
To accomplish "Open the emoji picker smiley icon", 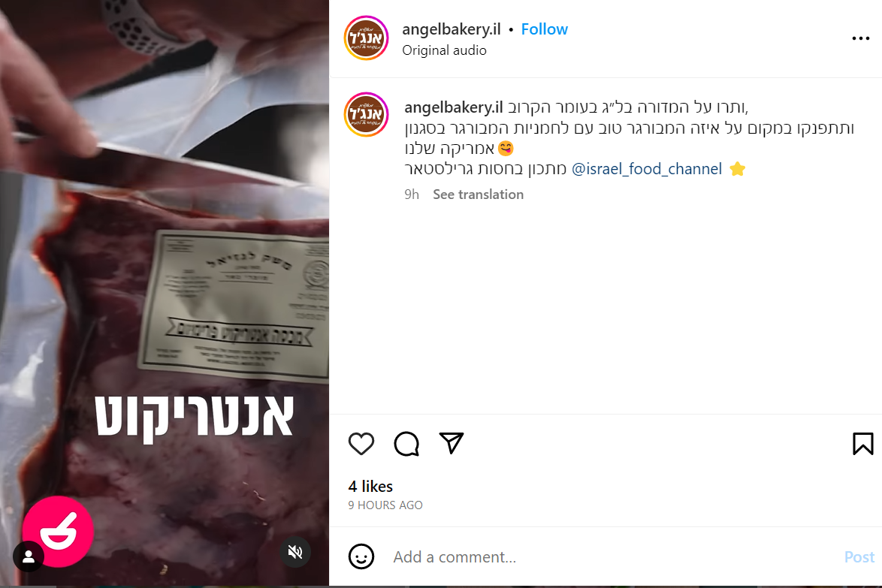I will (361, 556).
